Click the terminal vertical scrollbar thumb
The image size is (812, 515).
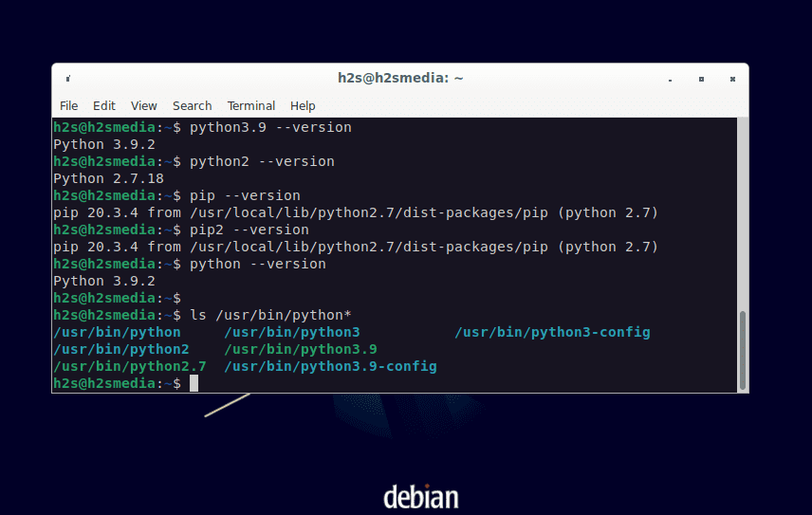tap(743, 350)
